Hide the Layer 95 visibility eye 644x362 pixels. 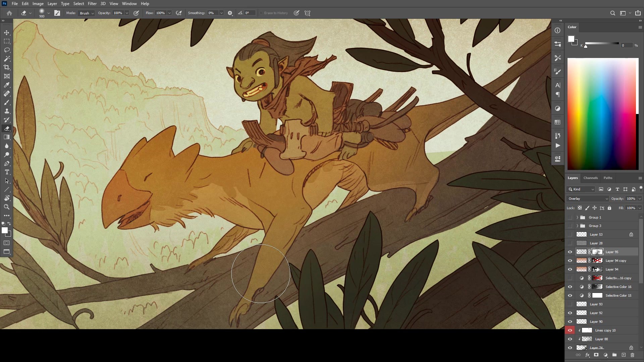[570, 252]
